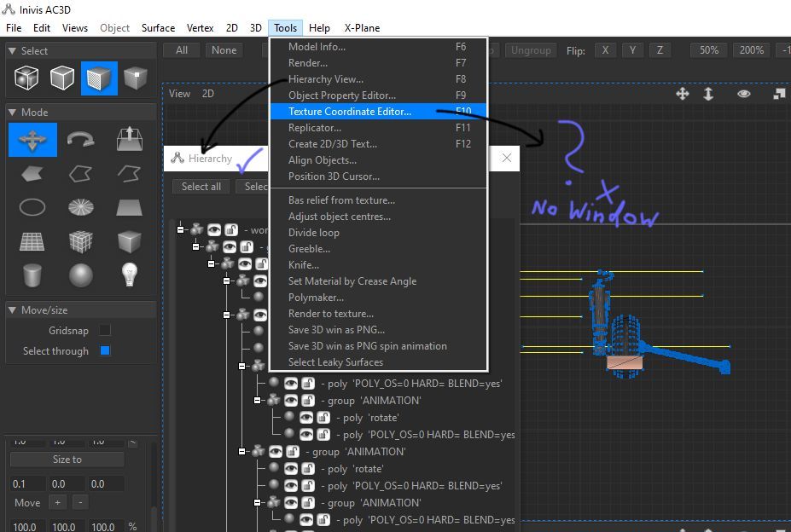Collapse the Select panel
Viewport: 791px width, 532px height.
(13, 51)
